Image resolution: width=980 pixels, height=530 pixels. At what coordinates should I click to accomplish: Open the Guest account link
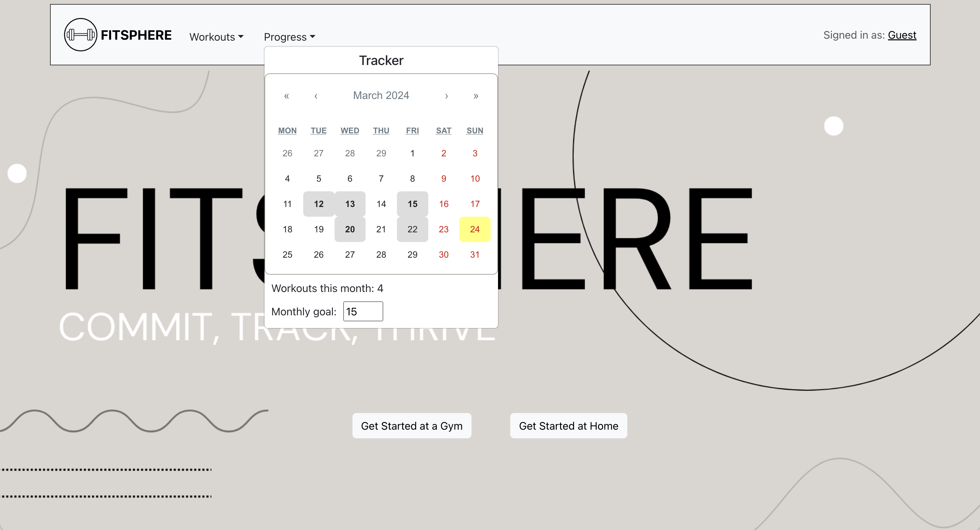point(902,35)
